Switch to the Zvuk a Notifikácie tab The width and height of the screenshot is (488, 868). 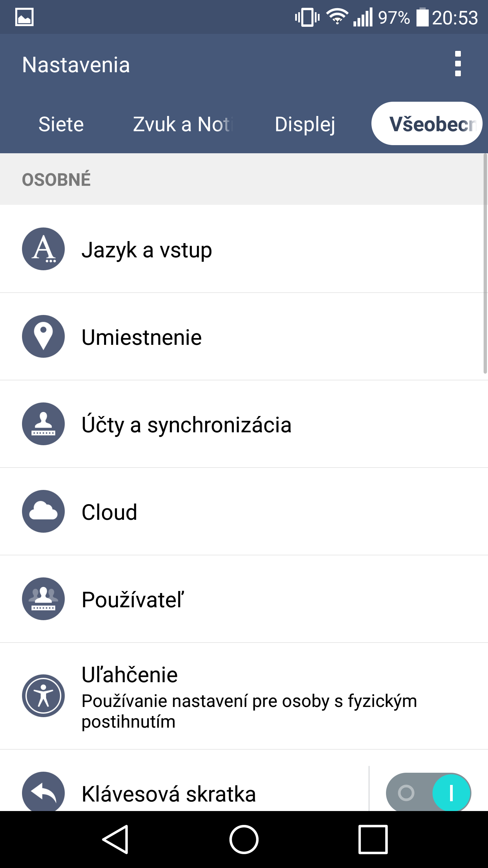(x=183, y=124)
